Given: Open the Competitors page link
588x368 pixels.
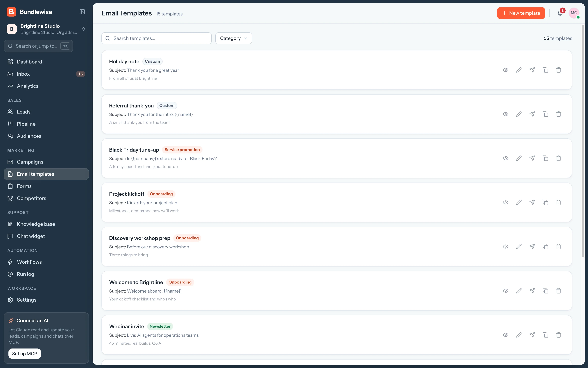Looking at the screenshot, I should [x=46, y=198].
